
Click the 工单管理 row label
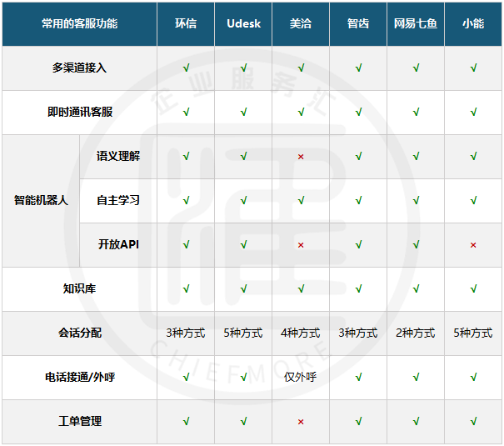[80, 421]
